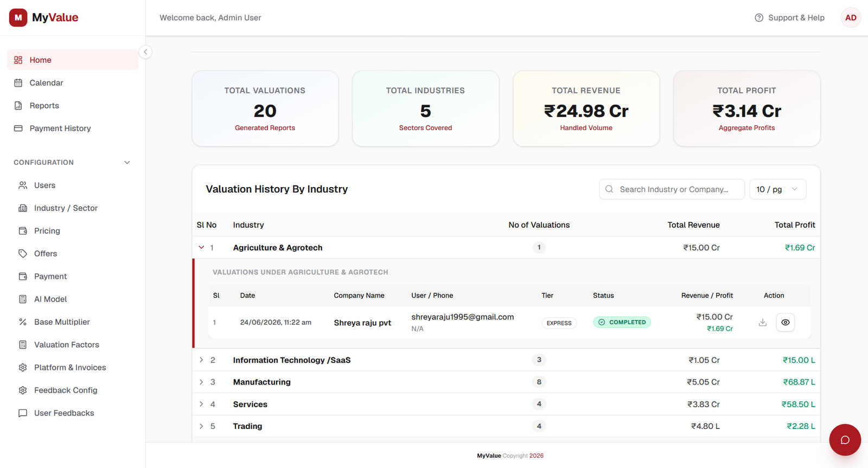The height and width of the screenshot is (468, 868).
Task: Click the Pricing wallet icon
Action: 23,230
